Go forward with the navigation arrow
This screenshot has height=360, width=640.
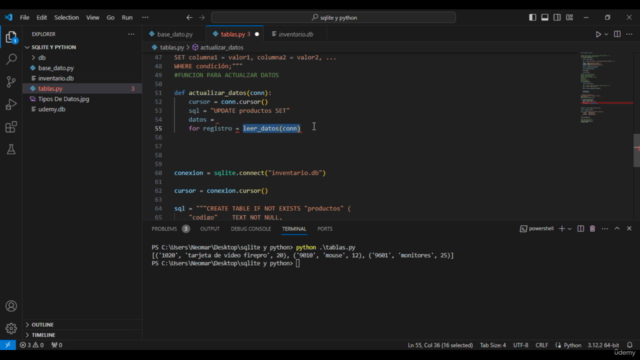click(x=202, y=18)
